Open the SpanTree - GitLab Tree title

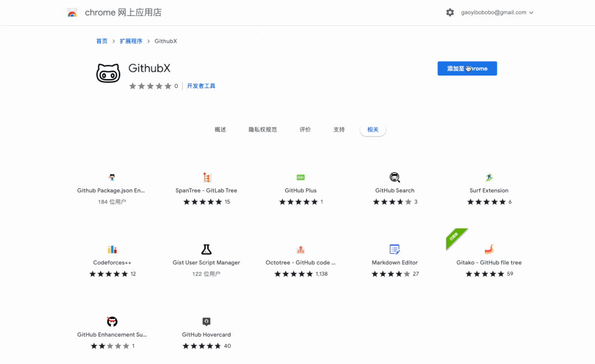click(206, 191)
